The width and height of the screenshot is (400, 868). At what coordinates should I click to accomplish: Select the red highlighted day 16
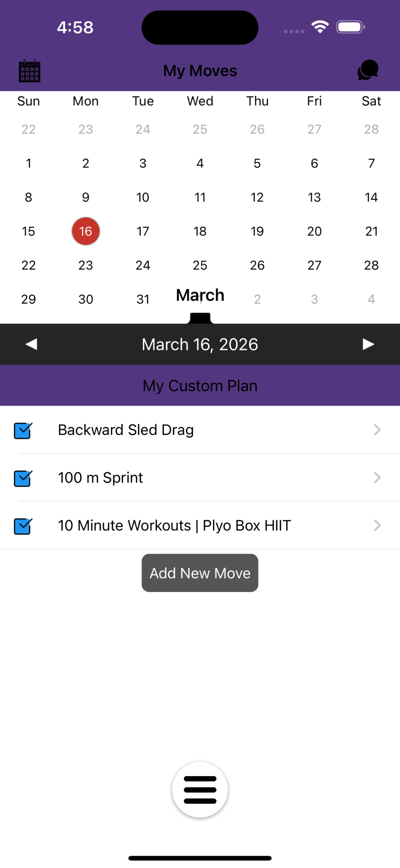pyautogui.click(x=86, y=231)
